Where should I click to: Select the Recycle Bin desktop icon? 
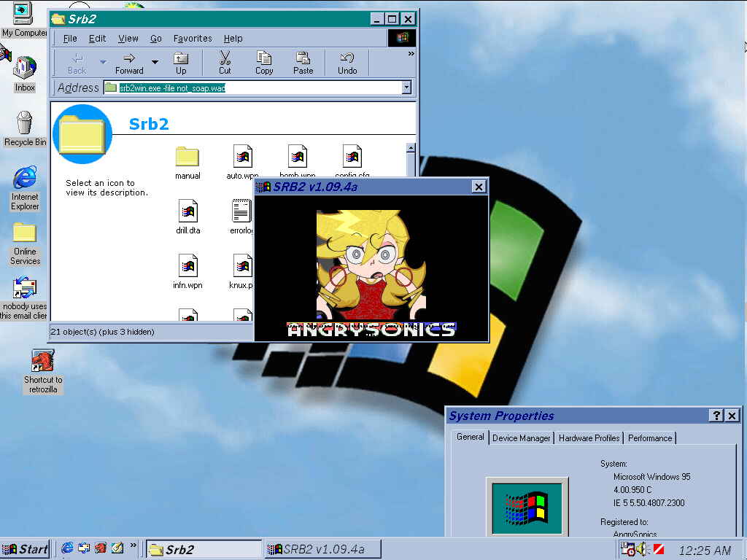pyautogui.click(x=25, y=128)
